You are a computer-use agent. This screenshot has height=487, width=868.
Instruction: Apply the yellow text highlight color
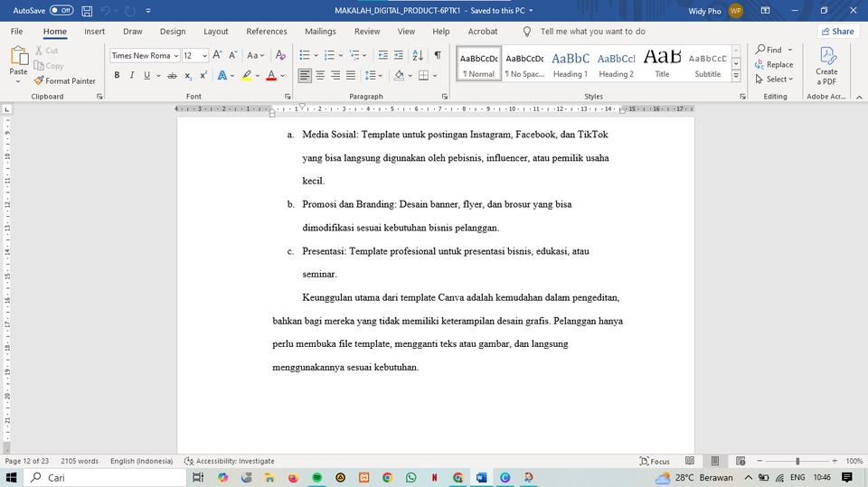[x=246, y=75]
